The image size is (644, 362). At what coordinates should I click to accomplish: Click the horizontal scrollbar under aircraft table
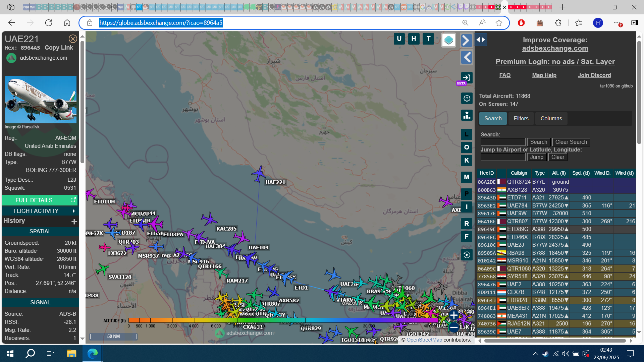[x=555, y=341]
